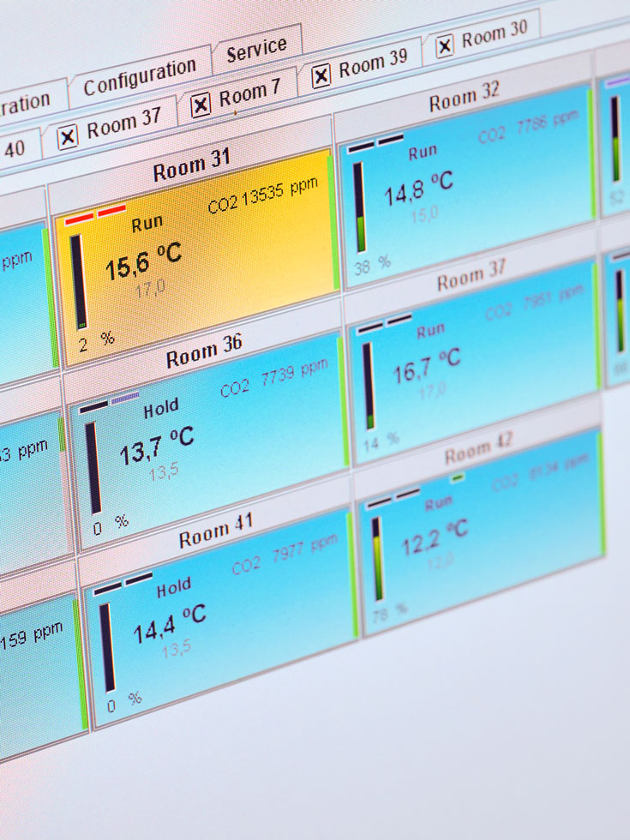Image resolution: width=630 pixels, height=840 pixels.
Task: Select the Room 37 panel header
Action: pos(471,276)
